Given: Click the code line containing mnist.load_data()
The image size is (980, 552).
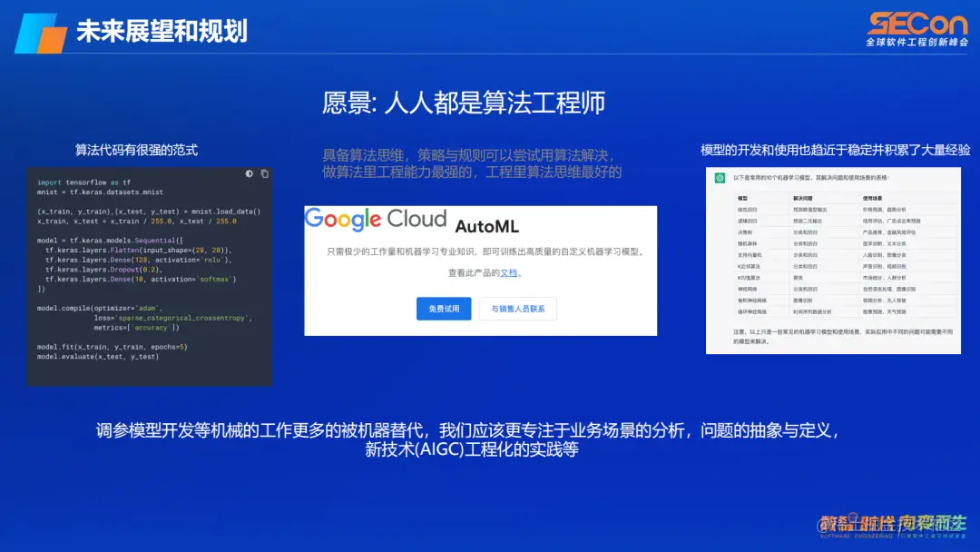Looking at the screenshot, I should pos(149,212).
